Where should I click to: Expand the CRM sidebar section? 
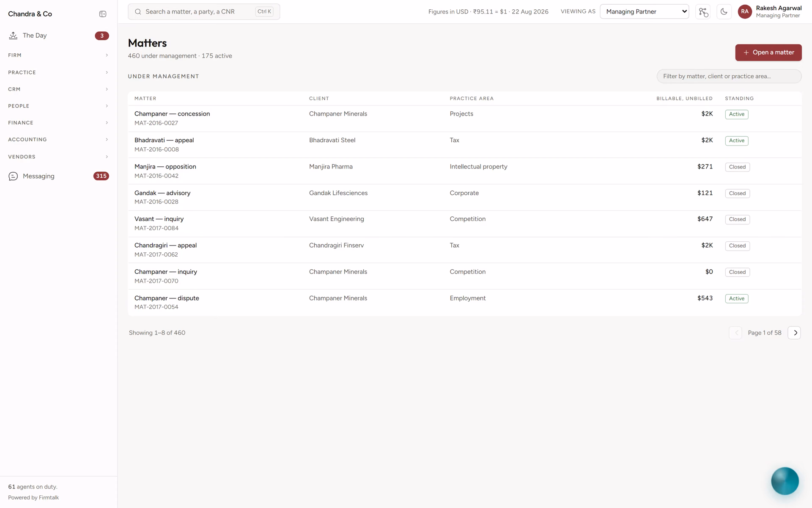pyautogui.click(x=58, y=89)
